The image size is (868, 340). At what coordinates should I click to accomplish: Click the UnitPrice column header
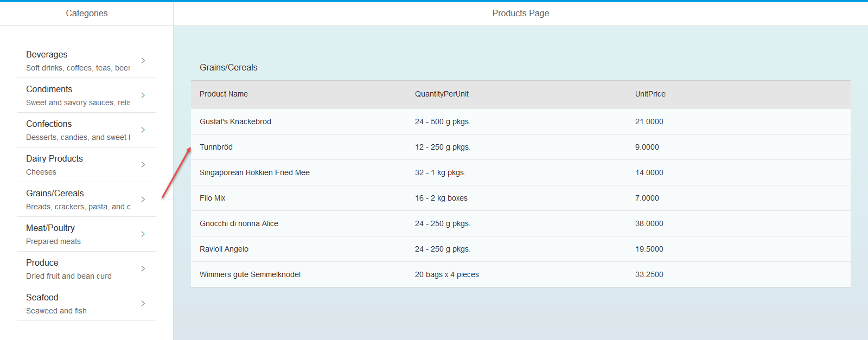tap(650, 94)
